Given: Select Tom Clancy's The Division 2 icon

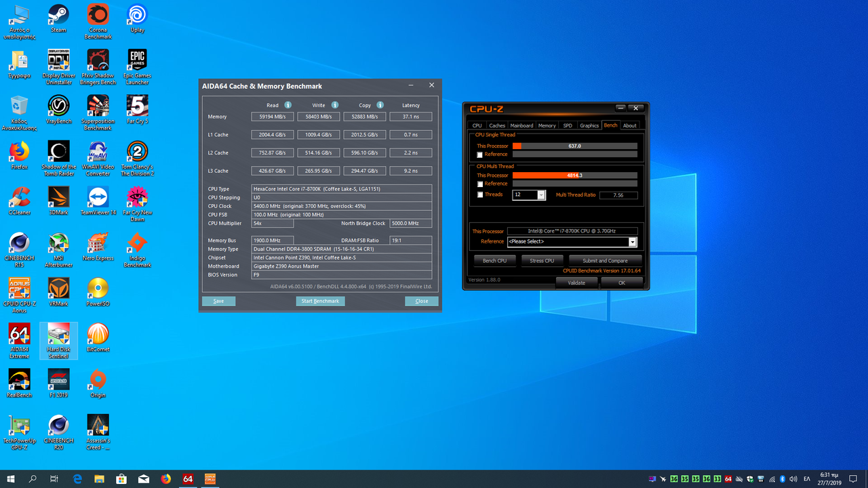Looking at the screenshot, I should click(x=137, y=158).
